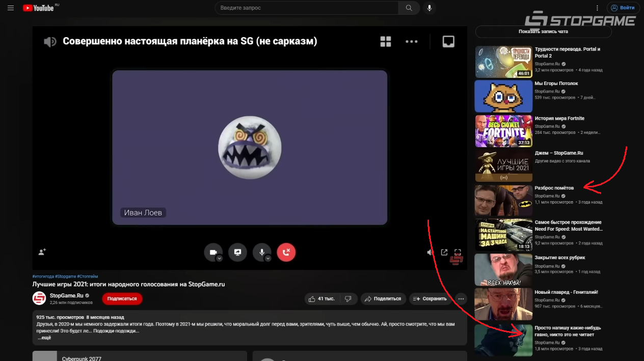Image resolution: width=644 pixels, height=361 pixels.
Task: Click the Иван Лоев name label in the call
Action: coord(143,213)
